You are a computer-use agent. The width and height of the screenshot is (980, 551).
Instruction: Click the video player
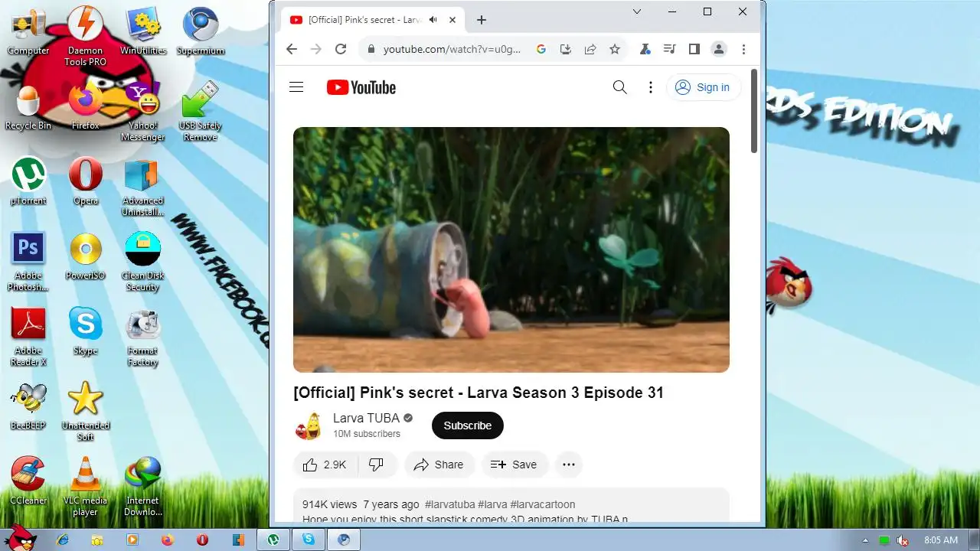[511, 249]
